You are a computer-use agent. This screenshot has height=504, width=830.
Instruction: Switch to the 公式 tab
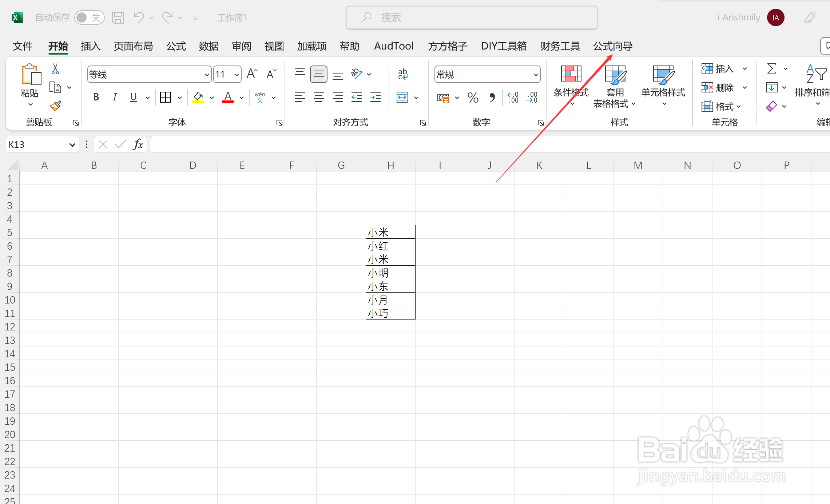pyautogui.click(x=176, y=46)
